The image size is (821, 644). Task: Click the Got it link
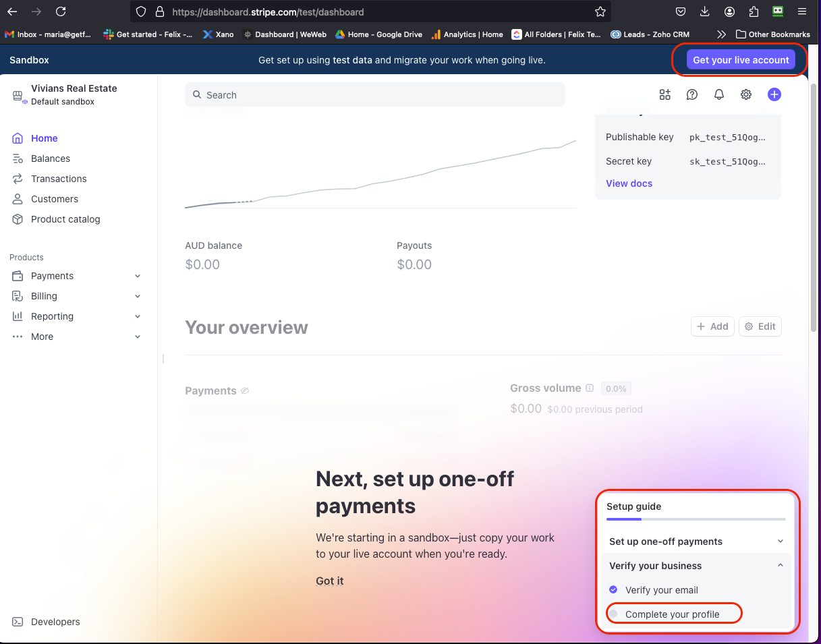[330, 581]
